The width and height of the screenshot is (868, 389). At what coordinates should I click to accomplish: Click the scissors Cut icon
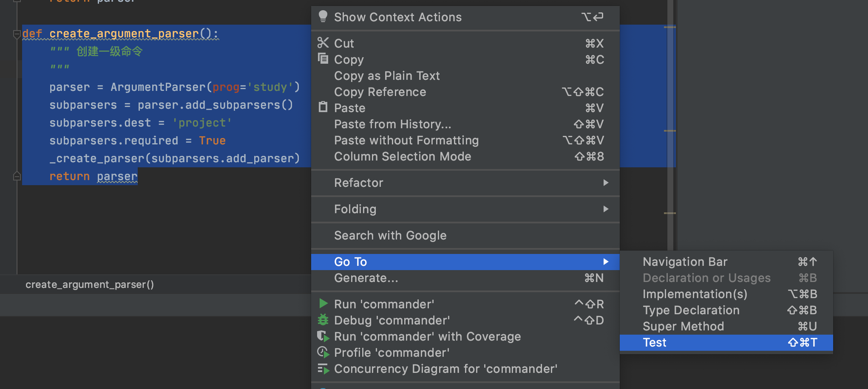pos(323,43)
